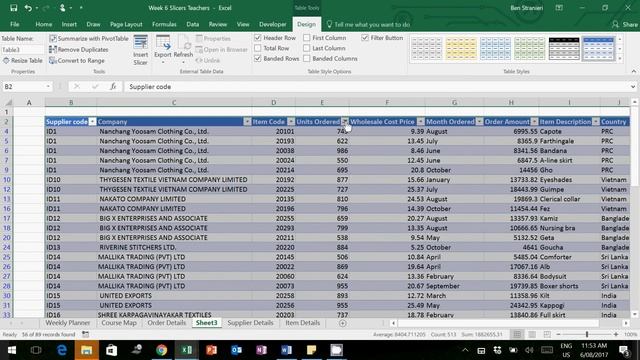Enable the Total Row checkbox
This screenshot has width=640, height=360.
258,48
